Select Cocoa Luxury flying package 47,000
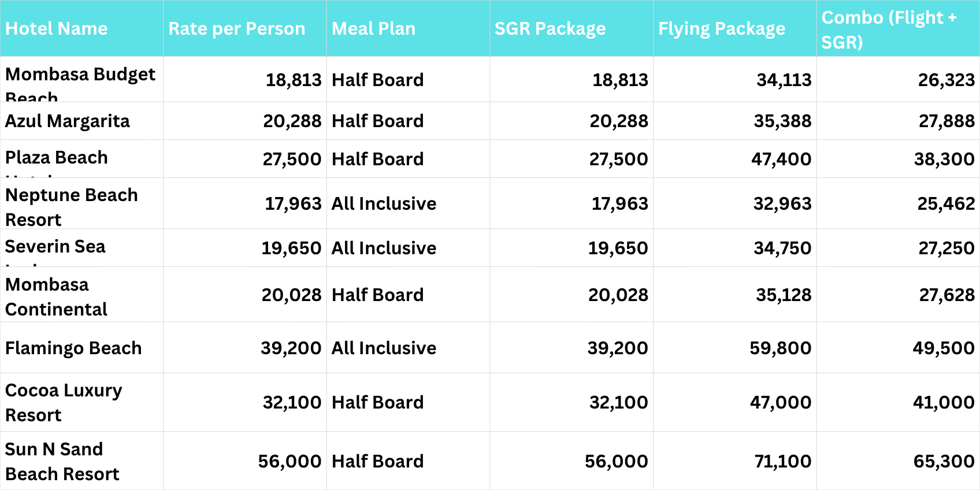 click(x=780, y=403)
